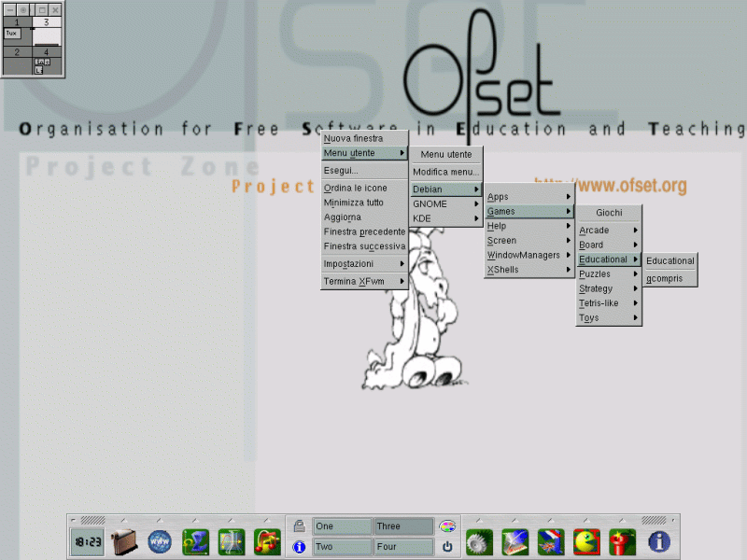Image resolution: width=747 pixels, height=560 pixels.
Task: Expand the Impostazioni submenu
Action: 364,264
